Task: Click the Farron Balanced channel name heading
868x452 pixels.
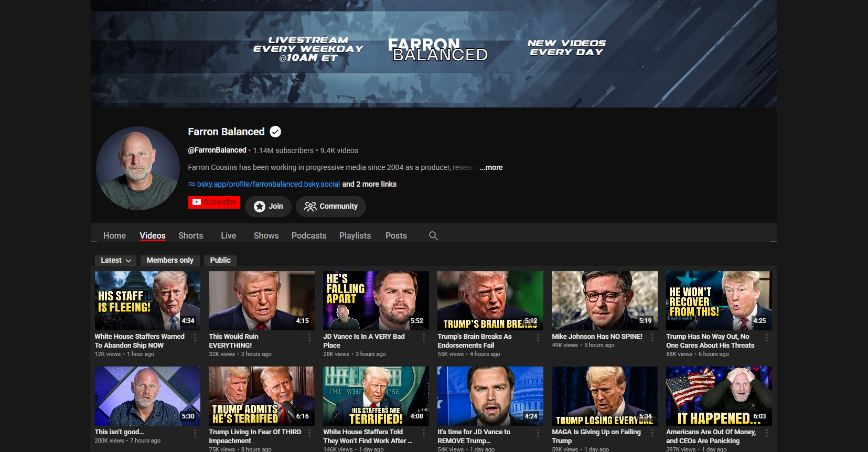Action: [x=227, y=132]
